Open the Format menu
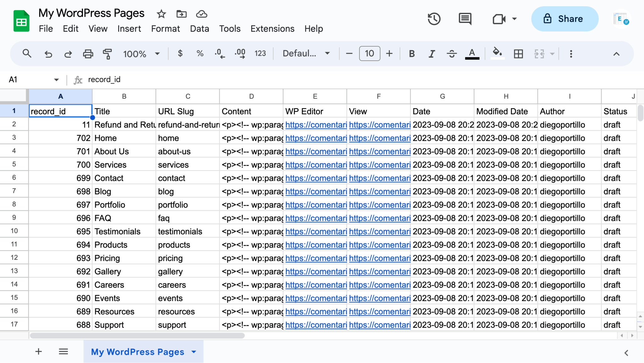 coord(165,29)
